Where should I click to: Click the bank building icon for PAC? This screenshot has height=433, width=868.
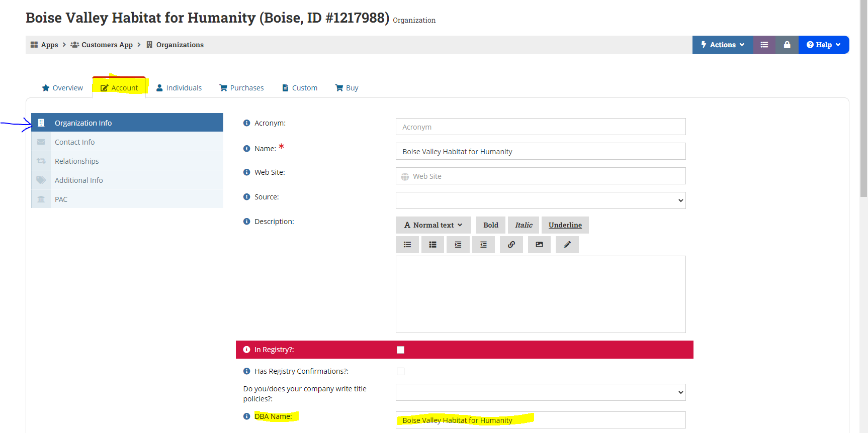[41, 199]
